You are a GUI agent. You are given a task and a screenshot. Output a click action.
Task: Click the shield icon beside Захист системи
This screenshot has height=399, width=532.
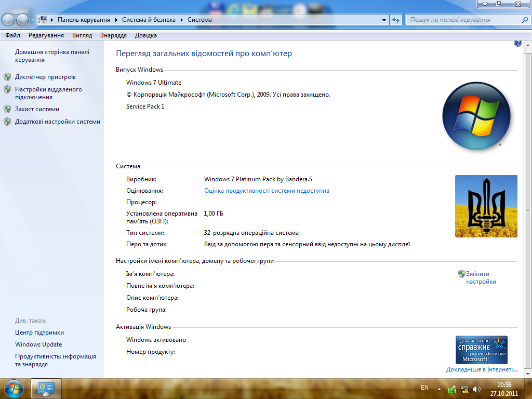click(7, 109)
